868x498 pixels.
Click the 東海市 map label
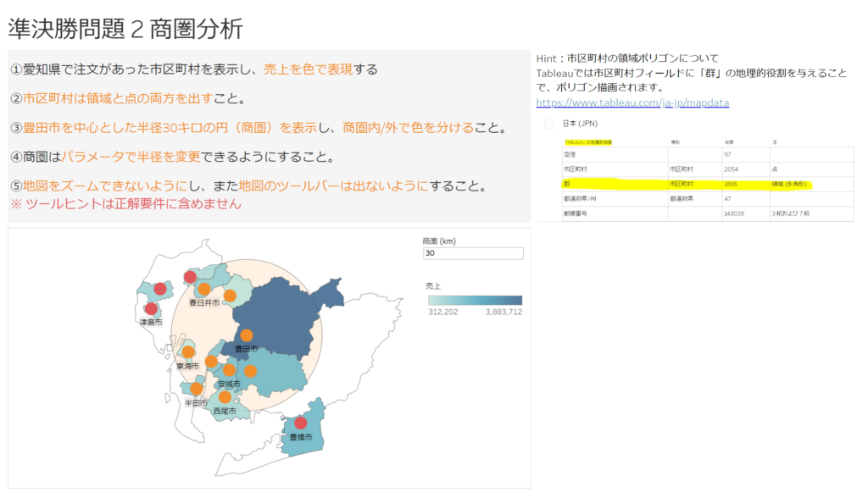pos(187,367)
